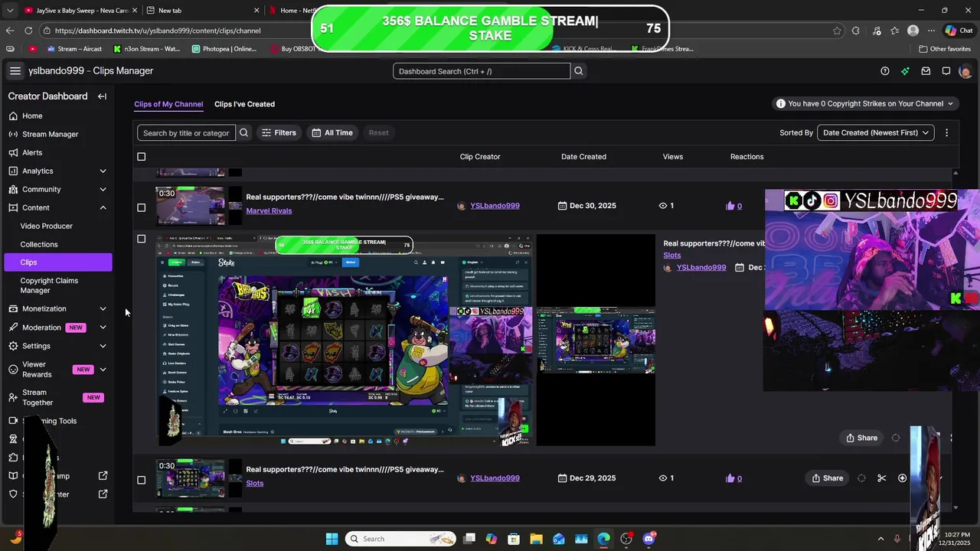This screenshot has height=551, width=980.
Task: Click the browser back arrow
Action: (x=9, y=31)
